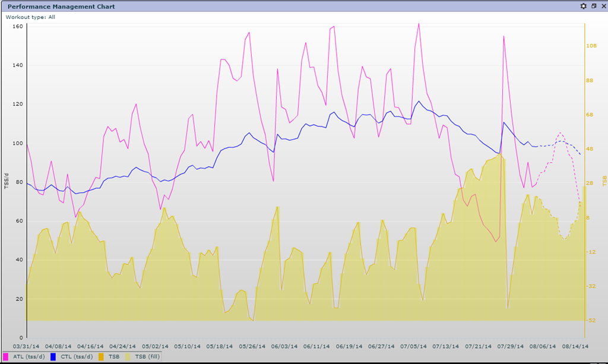Viewport: 608px width, 364px height.
Task: Click the vertical TSS/d left axis title
Action: click(5, 181)
